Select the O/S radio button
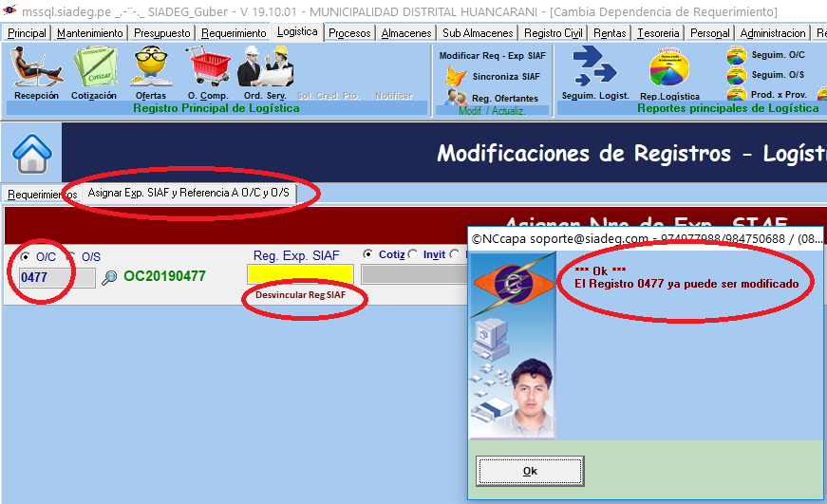Viewport: 827px width, 504px height. (x=70, y=256)
